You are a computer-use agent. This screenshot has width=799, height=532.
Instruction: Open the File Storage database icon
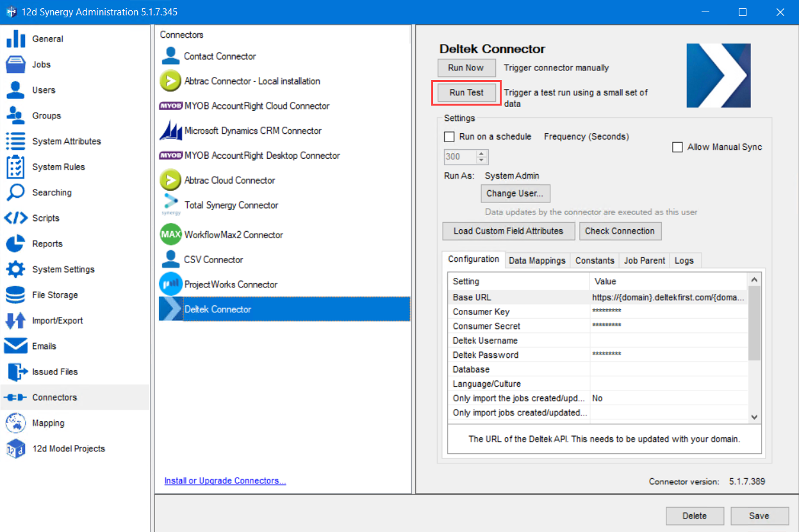pyautogui.click(x=15, y=294)
